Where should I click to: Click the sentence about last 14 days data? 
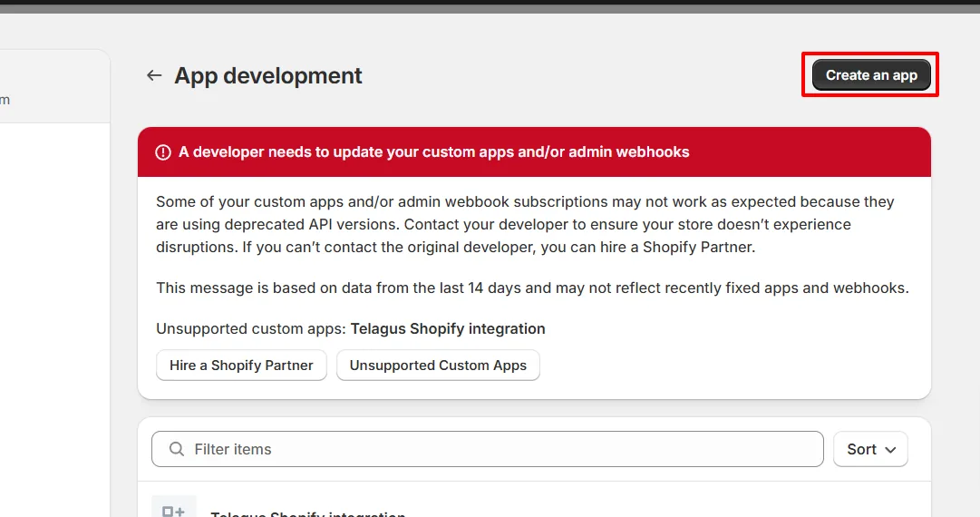532,288
